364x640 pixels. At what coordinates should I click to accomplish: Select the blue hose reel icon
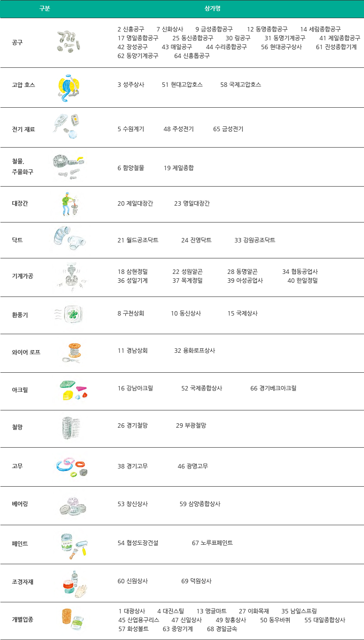70,87
